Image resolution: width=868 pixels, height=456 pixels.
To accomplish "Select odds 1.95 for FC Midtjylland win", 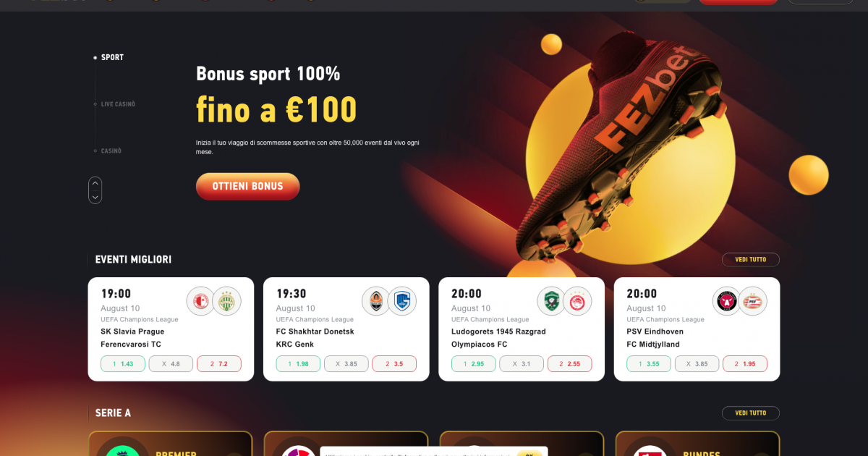I will 745,364.
